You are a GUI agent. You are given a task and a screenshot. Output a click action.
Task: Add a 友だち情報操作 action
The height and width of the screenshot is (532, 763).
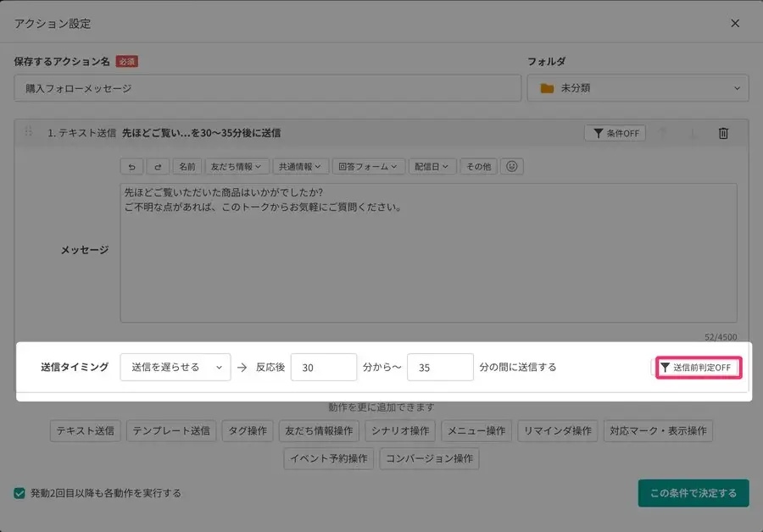click(319, 431)
